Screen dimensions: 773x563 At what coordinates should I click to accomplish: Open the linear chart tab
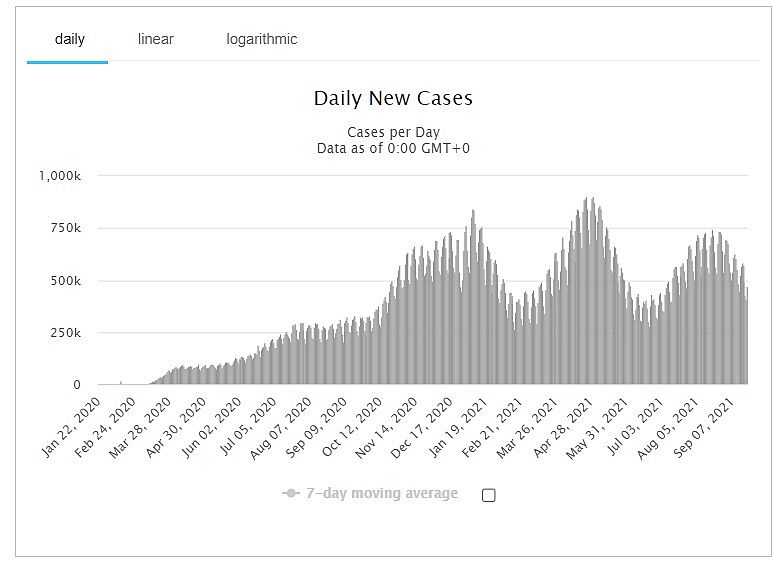(155, 39)
